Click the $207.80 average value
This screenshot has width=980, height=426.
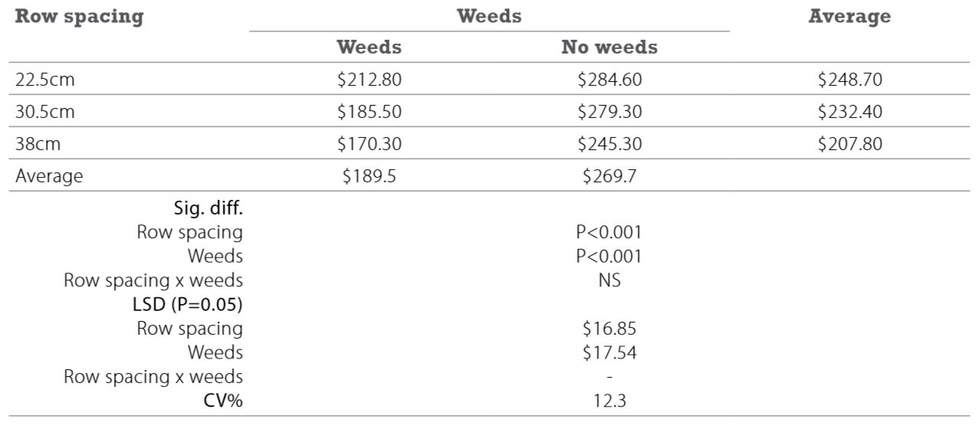coord(850,144)
